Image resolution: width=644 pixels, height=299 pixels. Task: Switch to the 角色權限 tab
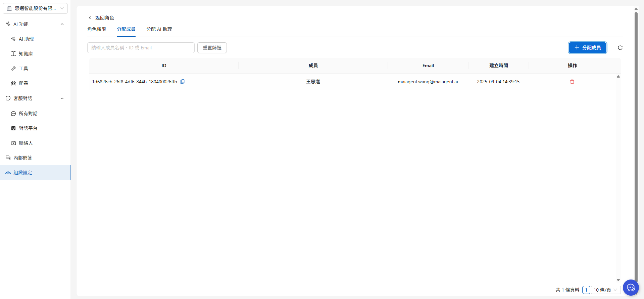[97, 29]
